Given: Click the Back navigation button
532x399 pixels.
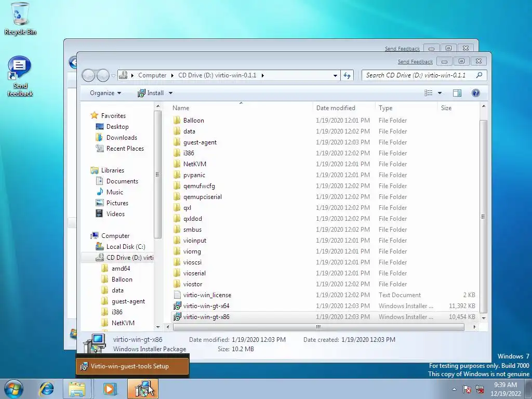Looking at the screenshot, I should [88, 75].
